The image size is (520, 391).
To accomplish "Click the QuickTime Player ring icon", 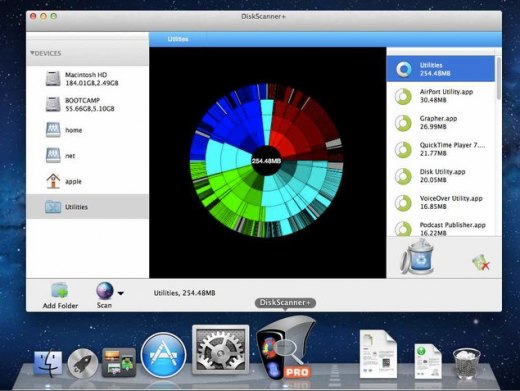I will 403,149.
